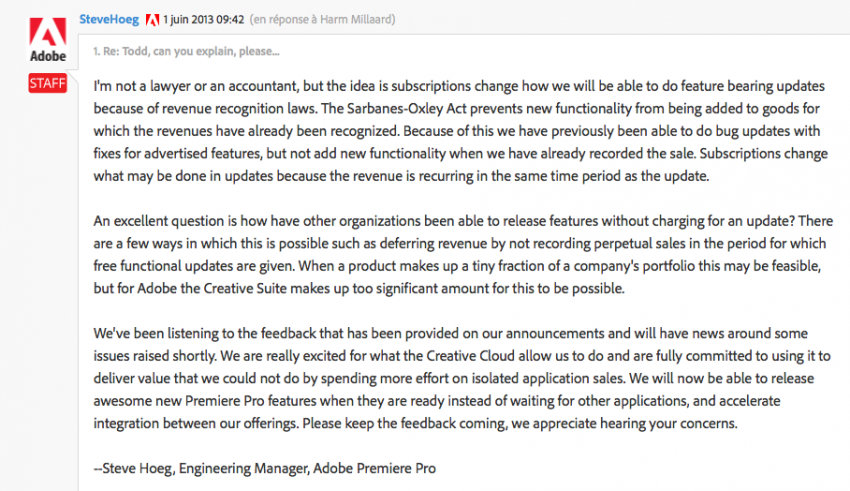Image resolution: width=850 pixels, height=491 pixels.
Task: Click the red STAFF badge
Action: click(47, 83)
